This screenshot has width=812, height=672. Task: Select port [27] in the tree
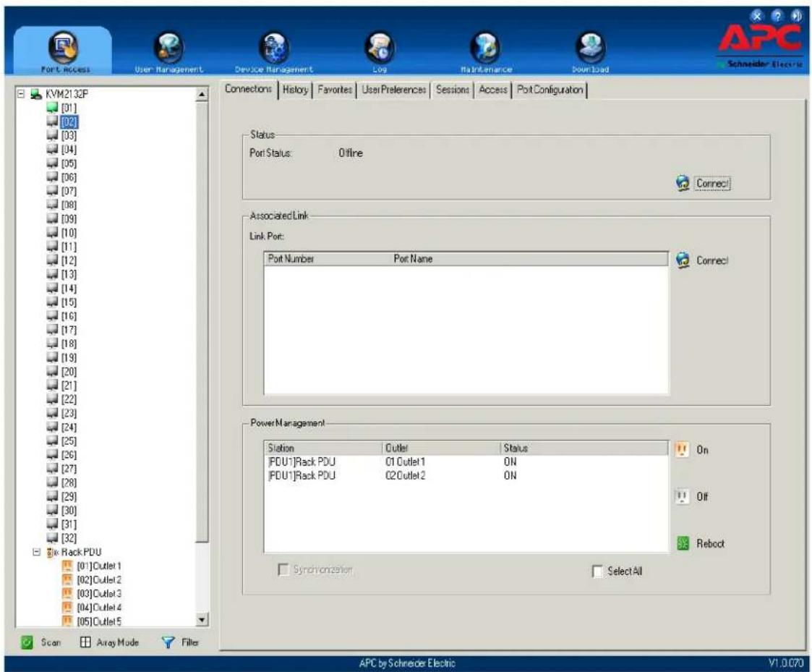[69, 469]
